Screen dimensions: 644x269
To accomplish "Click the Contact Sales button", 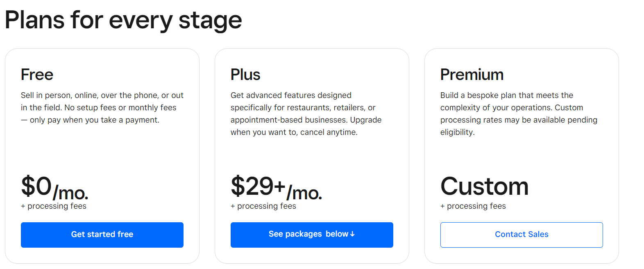I will 521,235.
